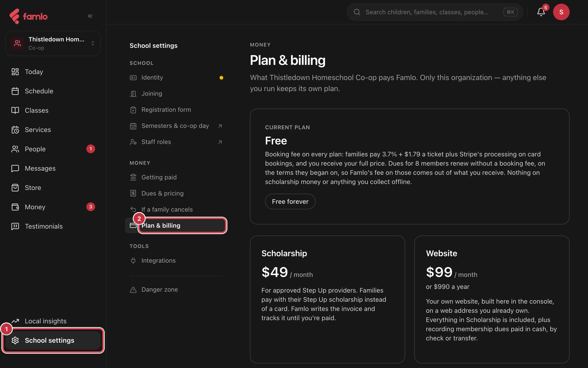Screen dimensions: 588x368
Task: Click the Danger zone warning icon
Action: (x=133, y=290)
